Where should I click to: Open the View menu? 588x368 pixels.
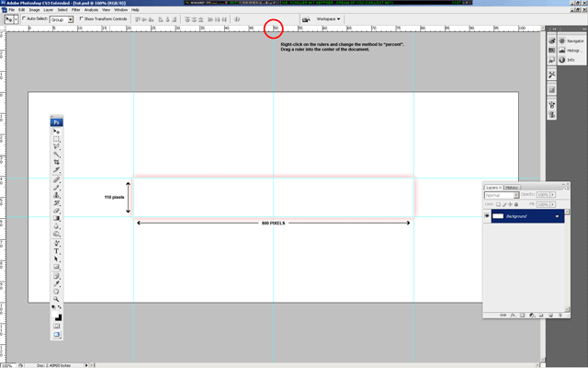click(107, 10)
